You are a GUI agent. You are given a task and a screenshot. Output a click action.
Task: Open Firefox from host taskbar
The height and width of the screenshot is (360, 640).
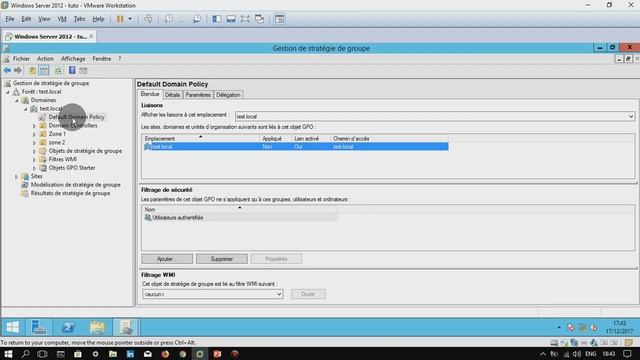tap(165, 354)
